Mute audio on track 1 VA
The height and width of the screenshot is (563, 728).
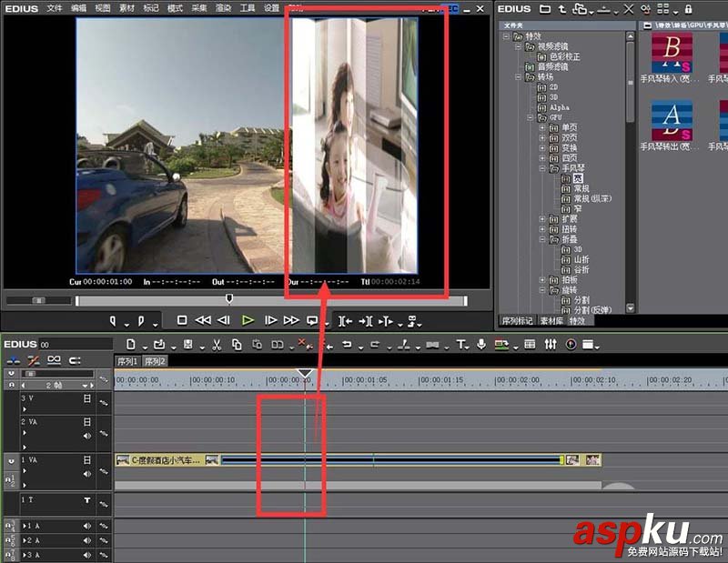click(x=86, y=474)
